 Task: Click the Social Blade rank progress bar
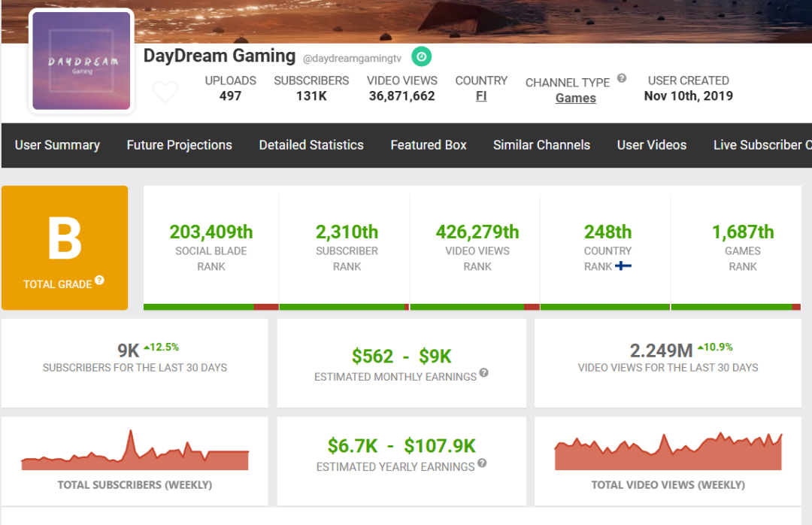point(211,307)
